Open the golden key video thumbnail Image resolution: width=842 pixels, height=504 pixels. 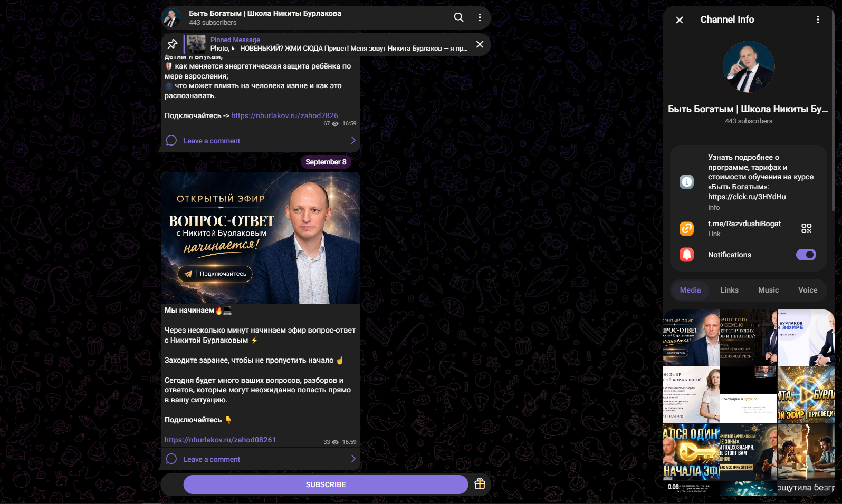691,452
